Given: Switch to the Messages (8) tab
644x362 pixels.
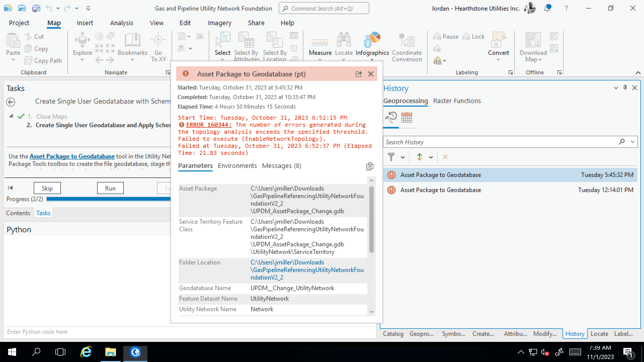Looking at the screenshot, I should (x=281, y=166).
